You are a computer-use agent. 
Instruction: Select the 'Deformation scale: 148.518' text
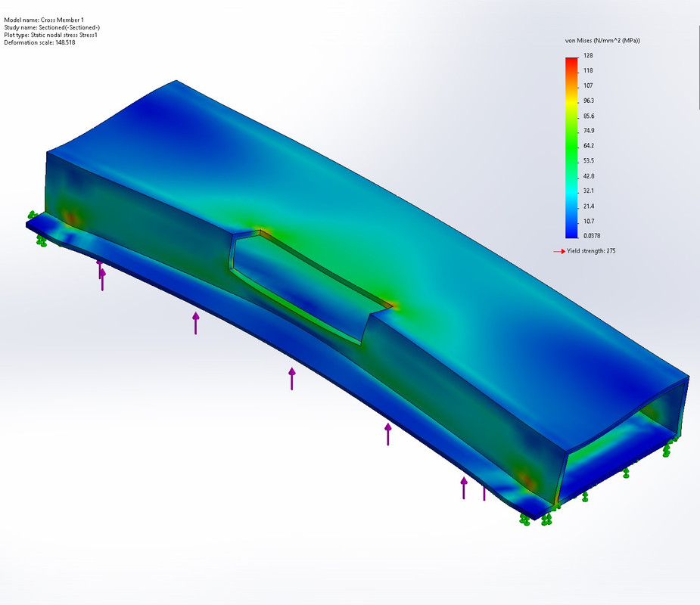39,43
